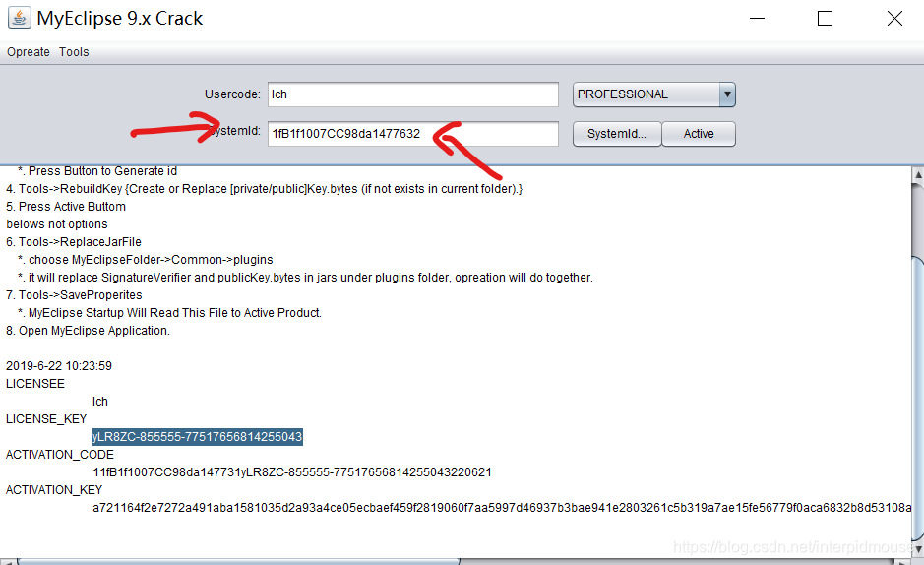The image size is (924, 565).
Task: Click the line '5. Press Active Buttom'
Action: click(66, 207)
